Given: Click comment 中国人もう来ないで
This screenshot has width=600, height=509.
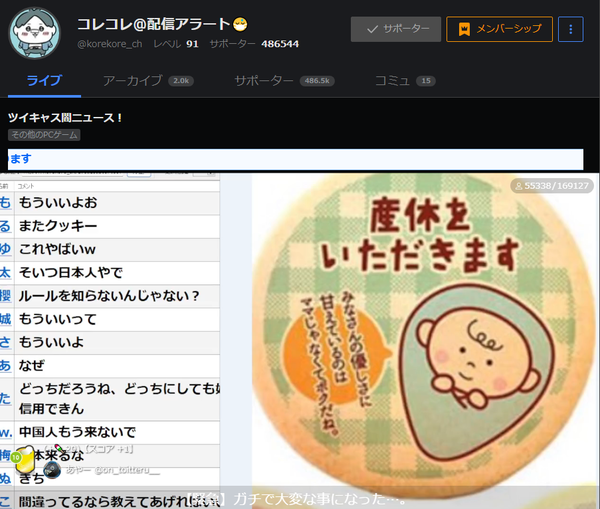Looking at the screenshot, I should pyautogui.click(x=77, y=432).
